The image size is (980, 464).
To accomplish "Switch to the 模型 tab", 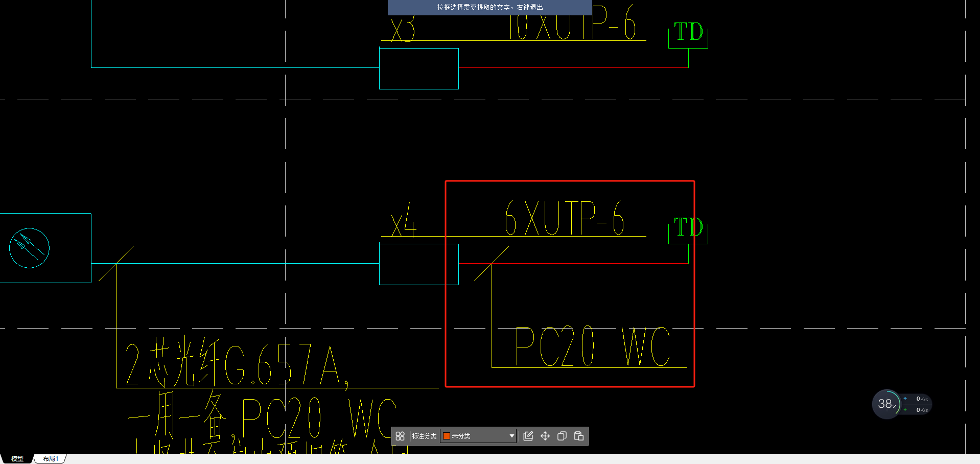I will (17, 459).
